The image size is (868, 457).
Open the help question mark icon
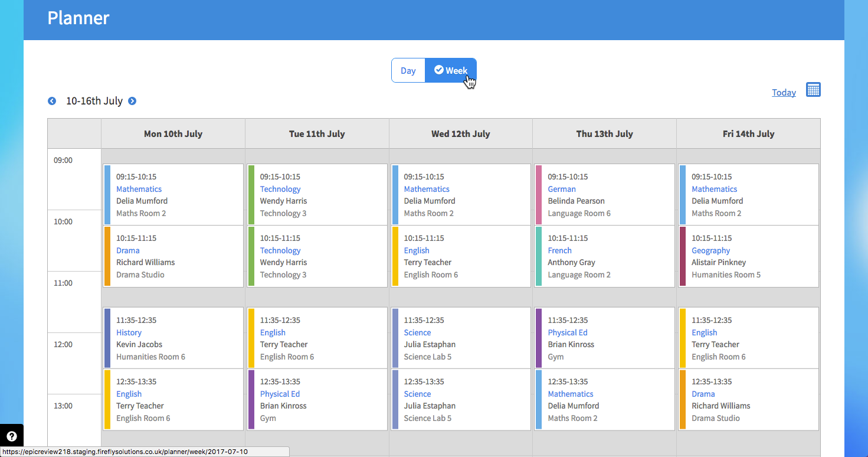[x=11, y=437]
